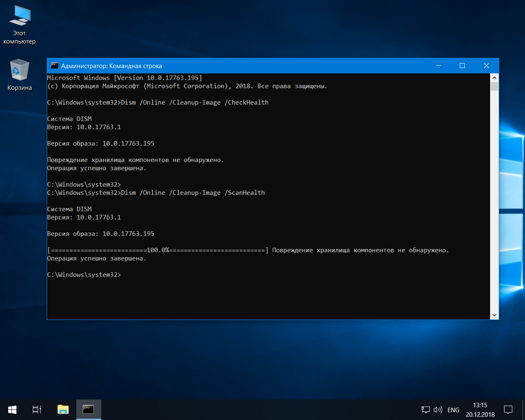525x420 pixels.
Task: Click the Command Prompt taskbar button
Action: (x=89, y=409)
